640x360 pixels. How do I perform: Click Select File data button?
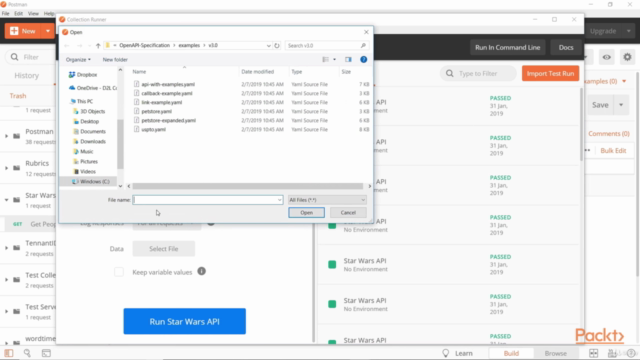[164, 249]
